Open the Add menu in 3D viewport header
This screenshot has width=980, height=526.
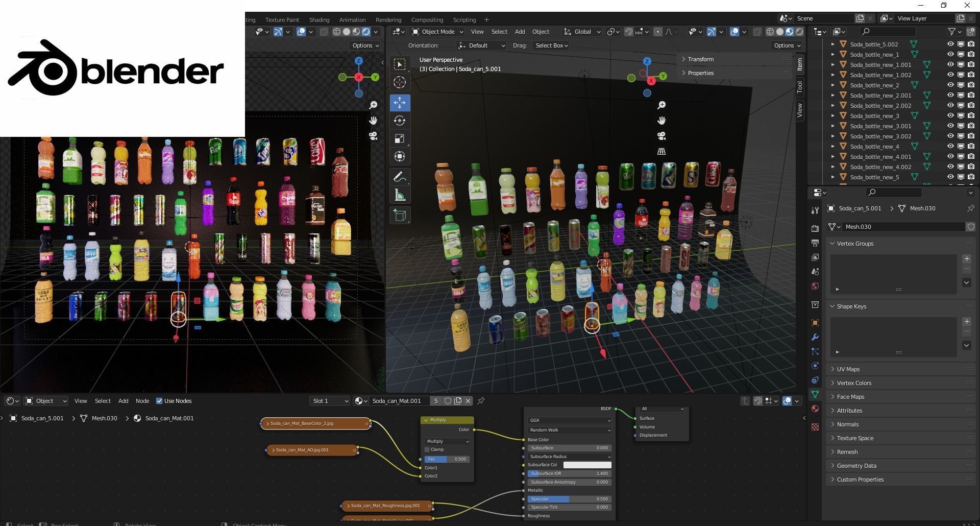tap(520, 32)
